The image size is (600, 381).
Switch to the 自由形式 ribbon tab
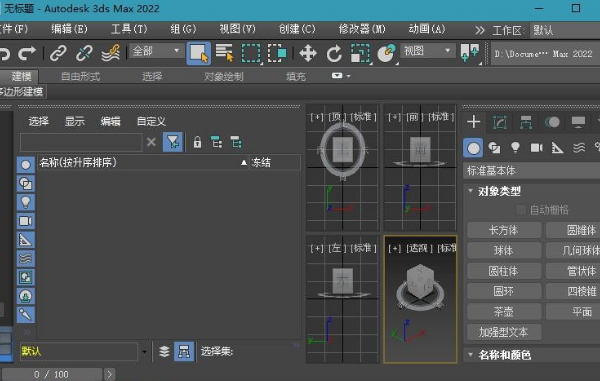tap(81, 77)
